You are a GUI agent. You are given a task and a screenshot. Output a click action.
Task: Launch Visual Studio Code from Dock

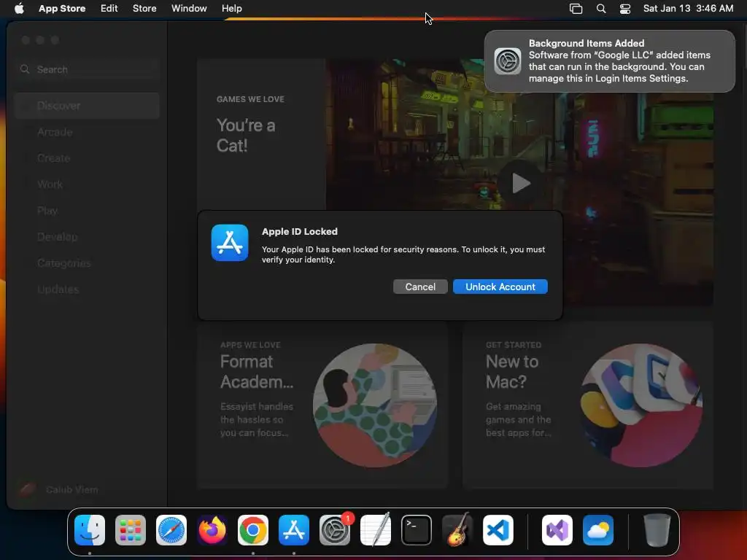pyautogui.click(x=498, y=530)
